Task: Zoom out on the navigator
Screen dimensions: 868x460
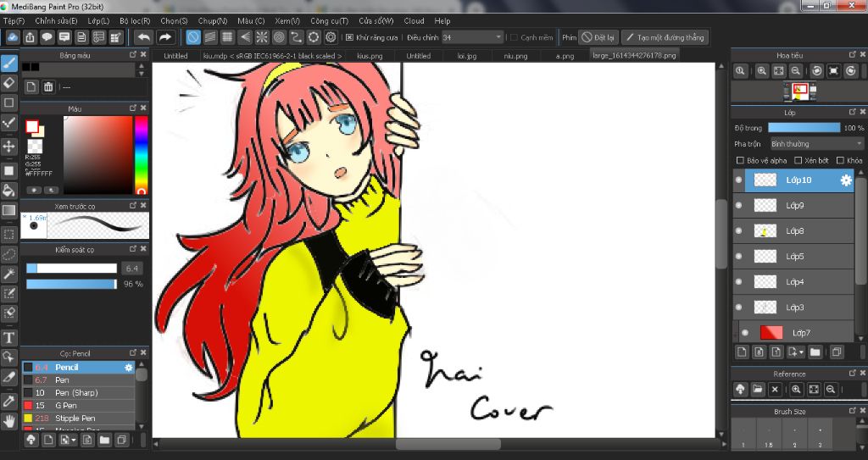Action: click(795, 71)
